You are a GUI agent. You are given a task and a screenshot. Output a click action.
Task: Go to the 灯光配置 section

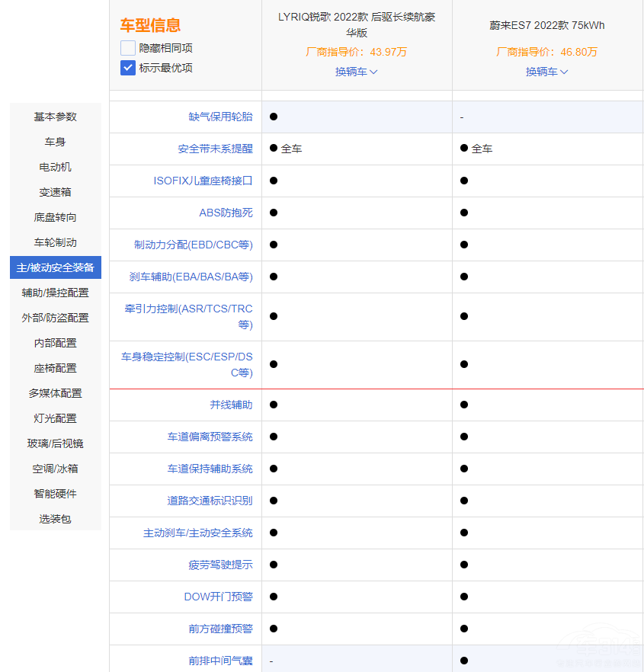pos(54,418)
